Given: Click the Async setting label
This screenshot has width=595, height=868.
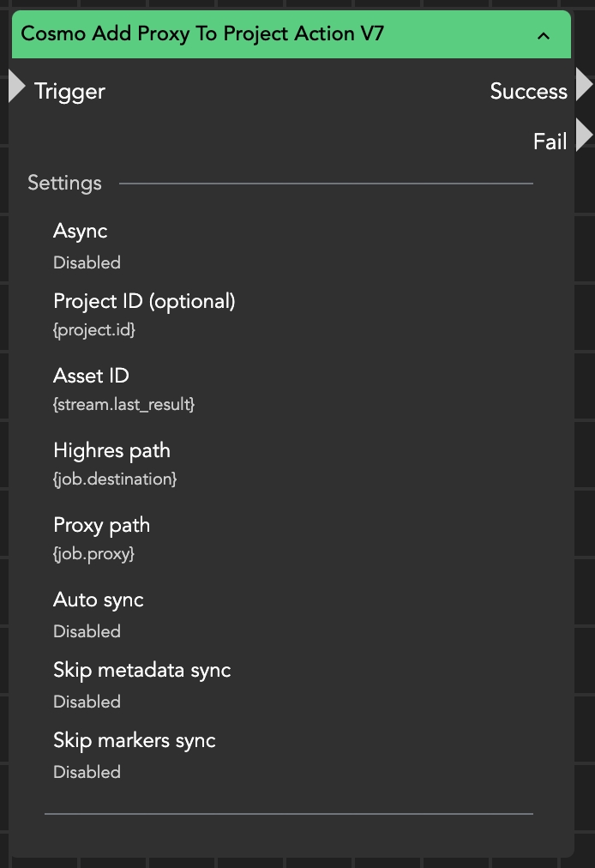Looking at the screenshot, I should 80,231.
